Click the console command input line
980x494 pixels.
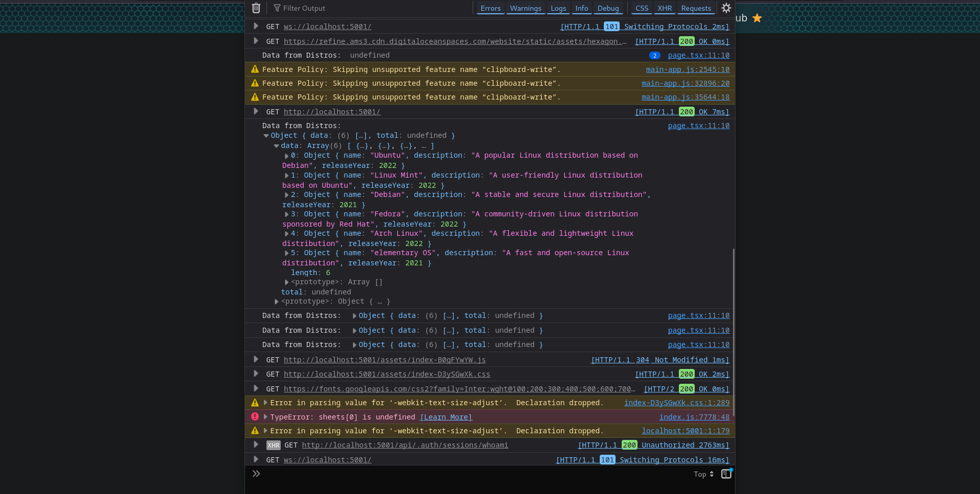click(x=475, y=474)
